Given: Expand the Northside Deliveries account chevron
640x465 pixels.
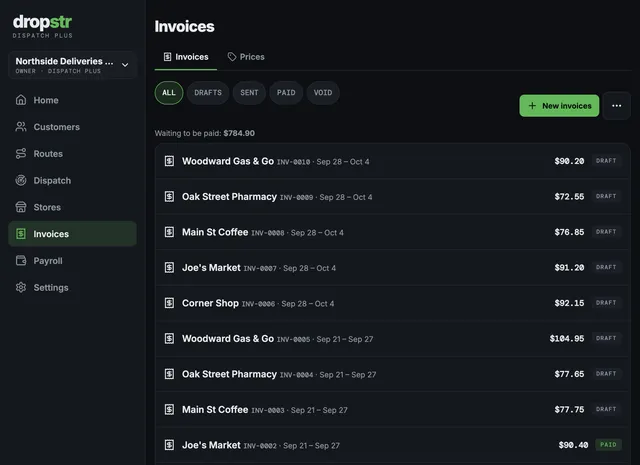Looking at the screenshot, I should click(125, 65).
